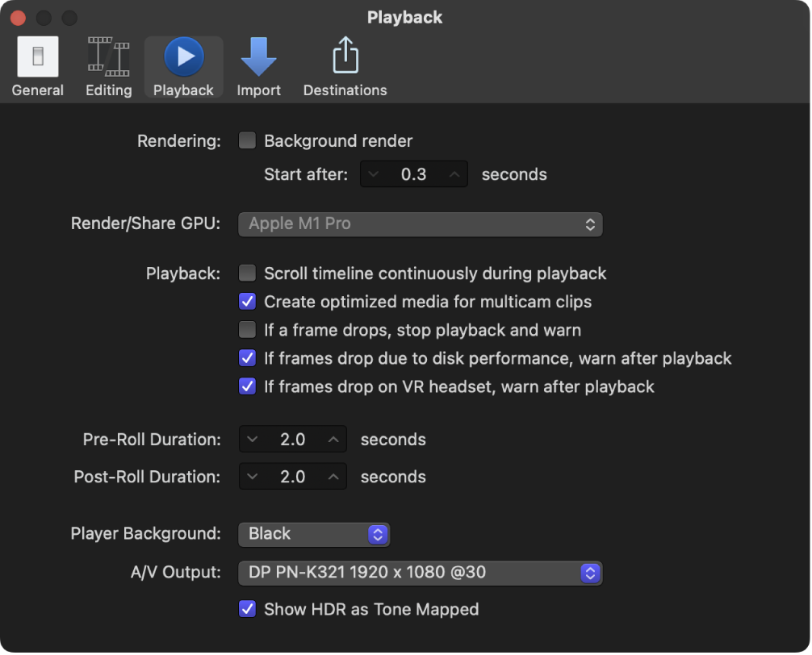
Task: Disable disk performance frame drop warning
Action: (x=247, y=357)
